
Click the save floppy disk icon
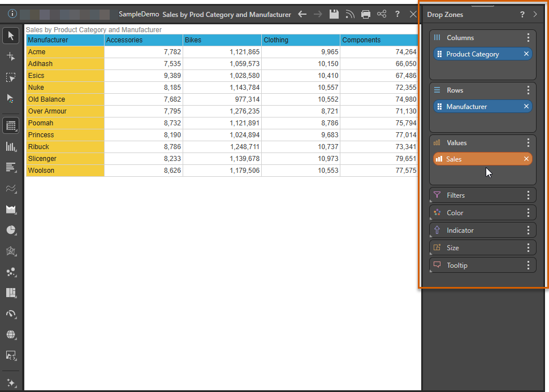pos(334,14)
